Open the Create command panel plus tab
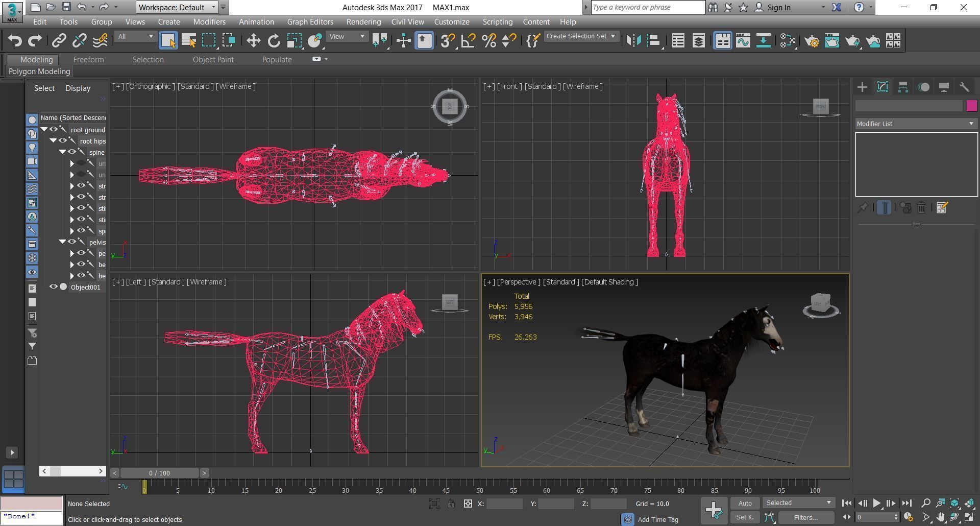980x526 pixels. [x=862, y=87]
